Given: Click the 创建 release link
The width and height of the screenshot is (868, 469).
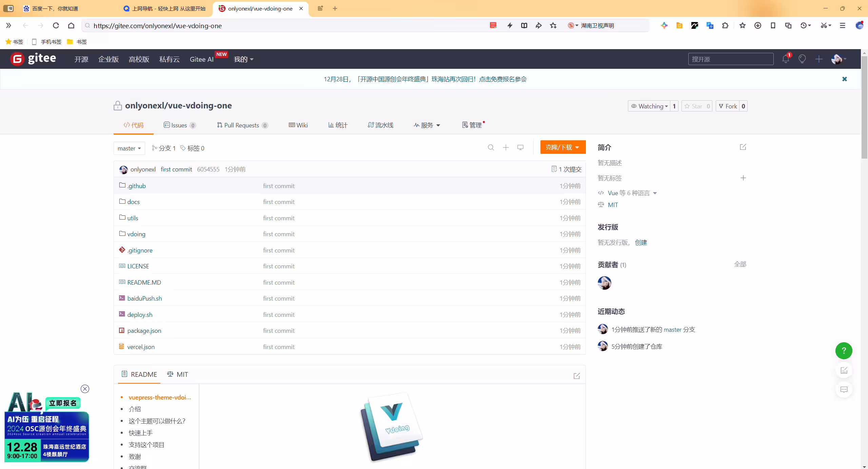Looking at the screenshot, I should tap(641, 242).
